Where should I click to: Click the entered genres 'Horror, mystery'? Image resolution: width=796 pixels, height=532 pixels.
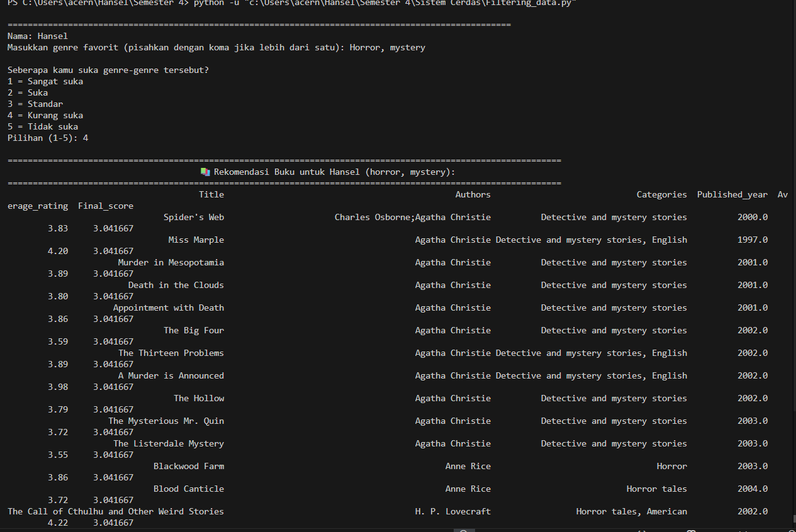[x=388, y=47]
